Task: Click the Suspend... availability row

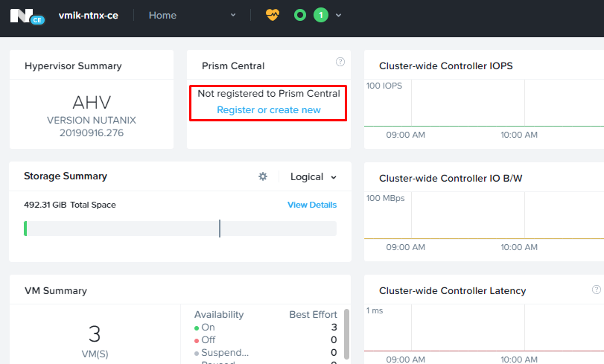Action: [x=265, y=353]
